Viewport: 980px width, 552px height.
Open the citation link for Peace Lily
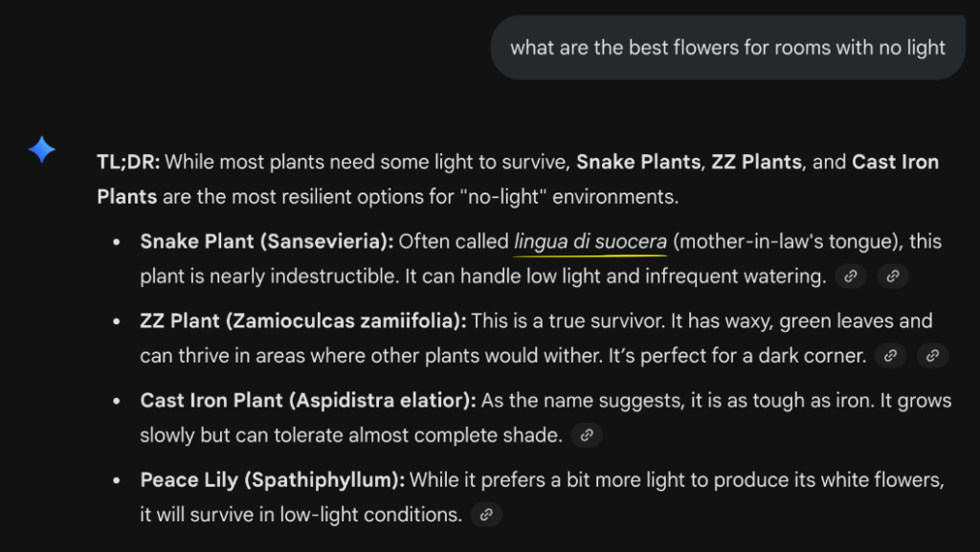[485, 515]
